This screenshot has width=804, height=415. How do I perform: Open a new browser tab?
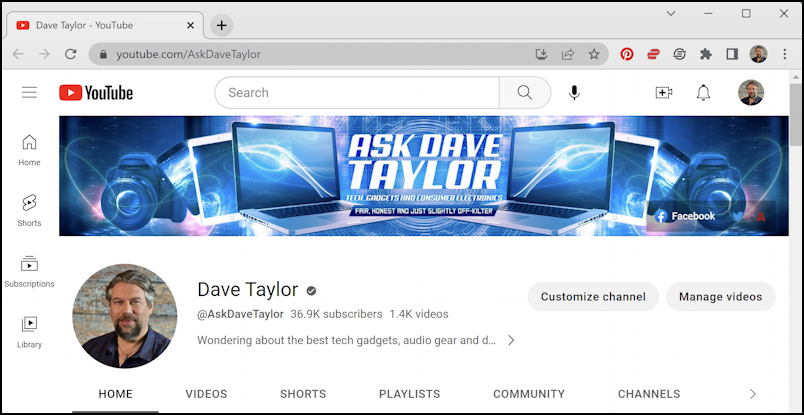[x=222, y=25]
